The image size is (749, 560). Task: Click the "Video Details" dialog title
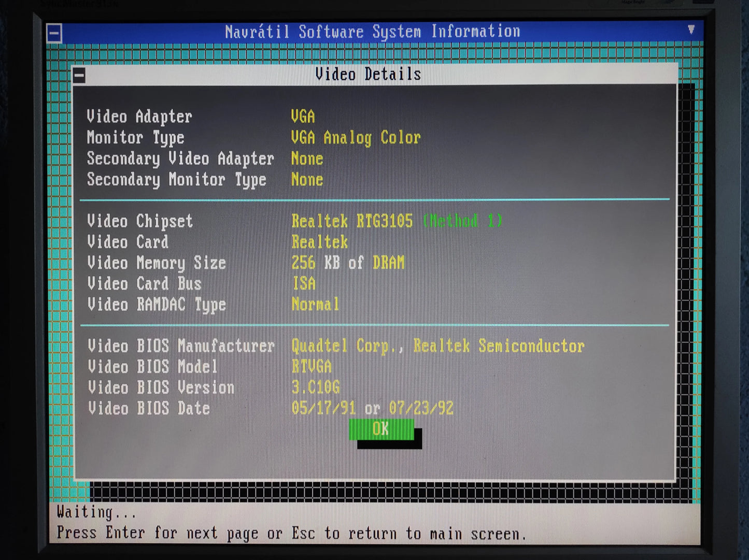(368, 74)
